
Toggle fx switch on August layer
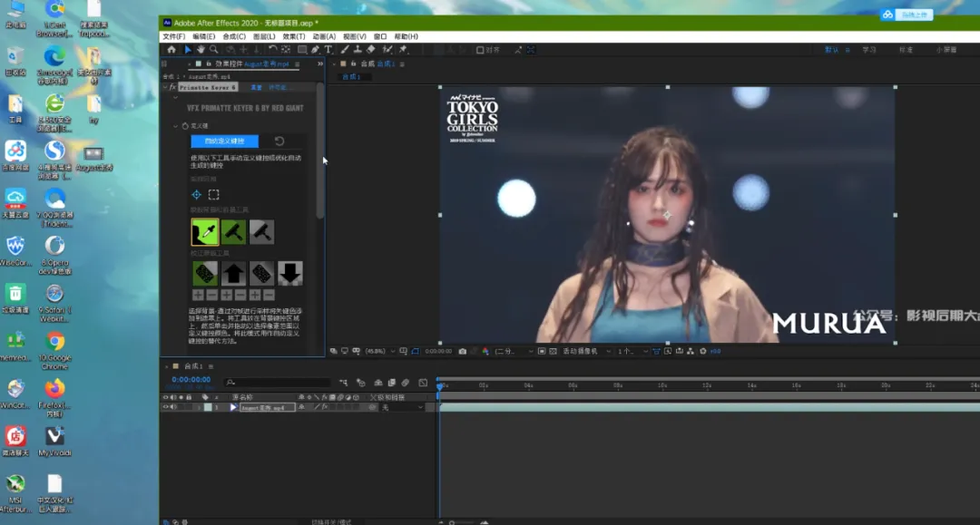point(324,407)
